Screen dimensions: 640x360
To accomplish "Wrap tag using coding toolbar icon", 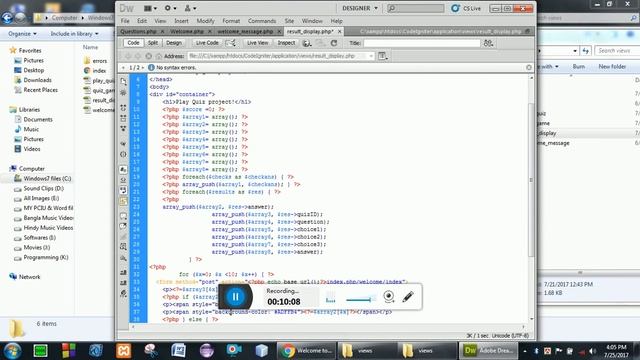I will point(123,236).
